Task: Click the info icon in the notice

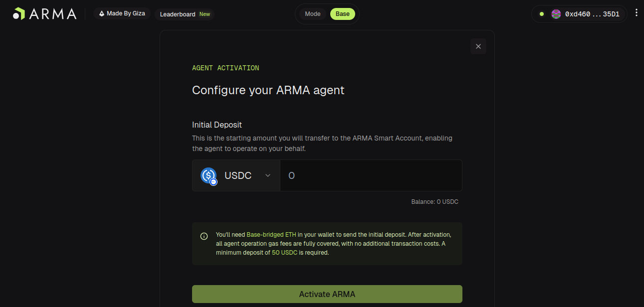Action: (x=204, y=236)
